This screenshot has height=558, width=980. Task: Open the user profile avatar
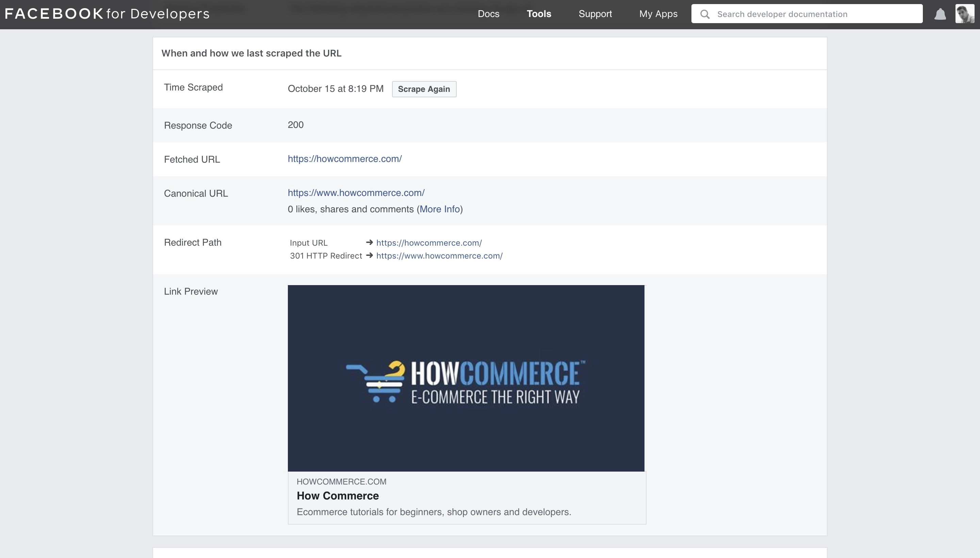tap(965, 14)
